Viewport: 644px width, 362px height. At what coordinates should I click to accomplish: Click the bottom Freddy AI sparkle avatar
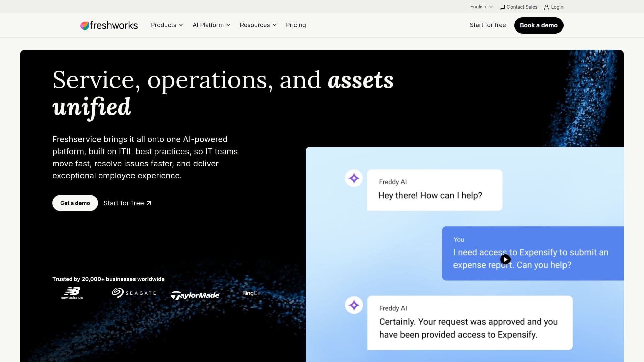pyautogui.click(x=354, y=305)
